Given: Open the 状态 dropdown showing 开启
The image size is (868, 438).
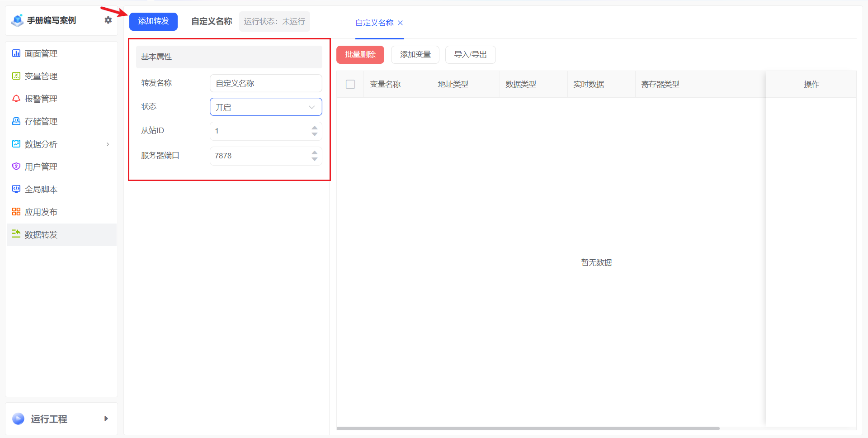Looking at the screenshot, I should coord(266,107).
